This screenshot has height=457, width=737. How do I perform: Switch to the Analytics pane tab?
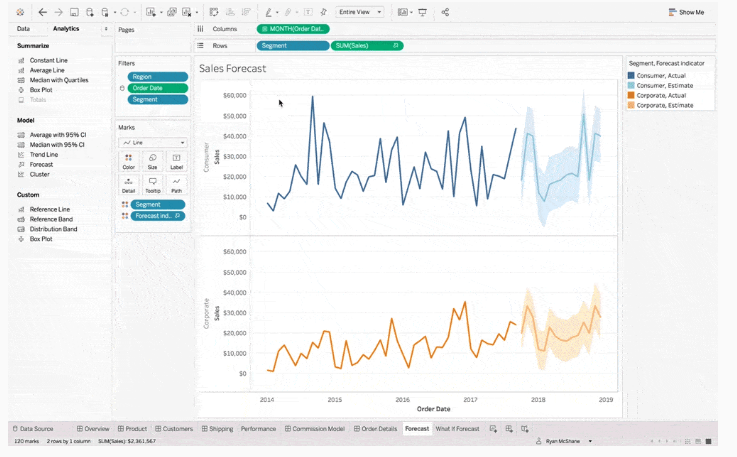tap(66, 29)
